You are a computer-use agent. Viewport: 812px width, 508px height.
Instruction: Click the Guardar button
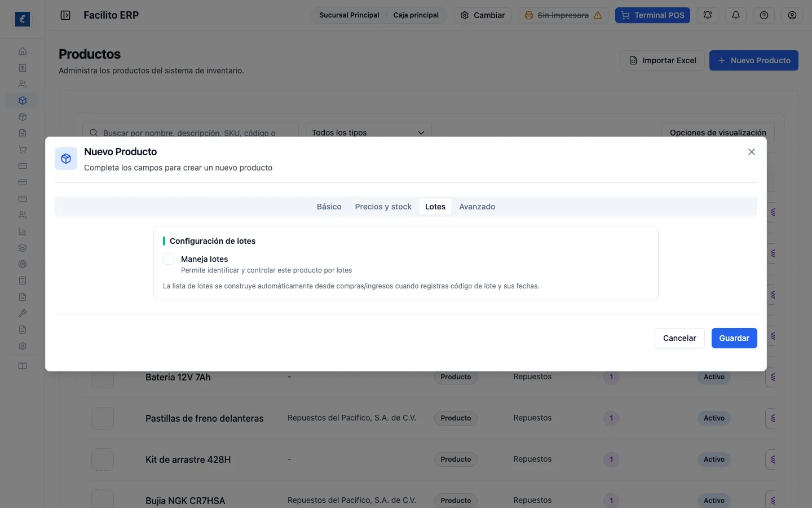[734, 338]
